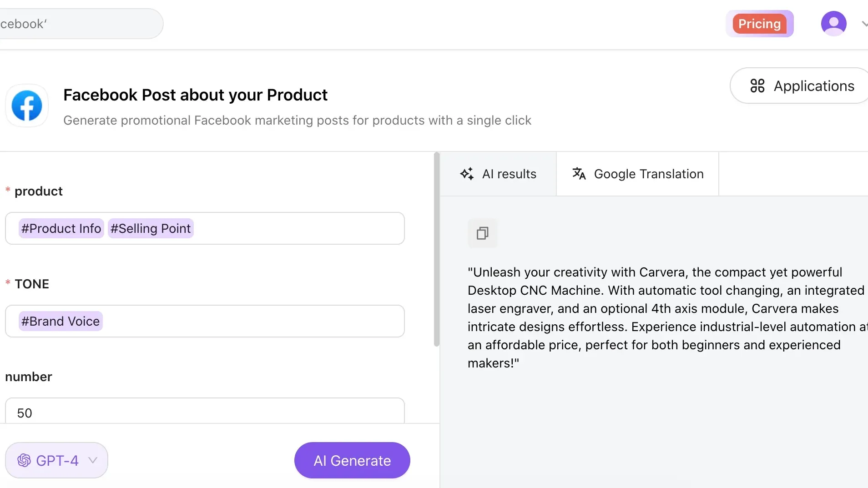
Task: Click the GPT-4 OpenAI logo icon
Action: click(24, 460)
